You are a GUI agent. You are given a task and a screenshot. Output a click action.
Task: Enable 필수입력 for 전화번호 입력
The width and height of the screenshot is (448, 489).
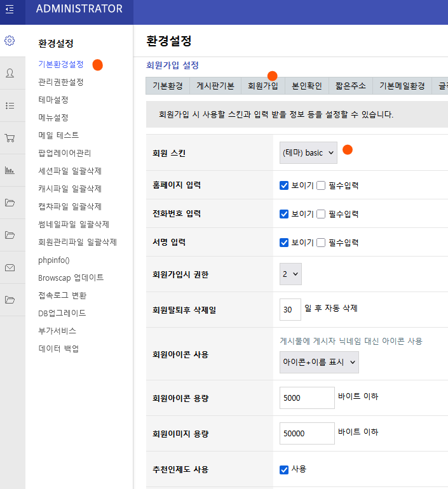point(321,214)
